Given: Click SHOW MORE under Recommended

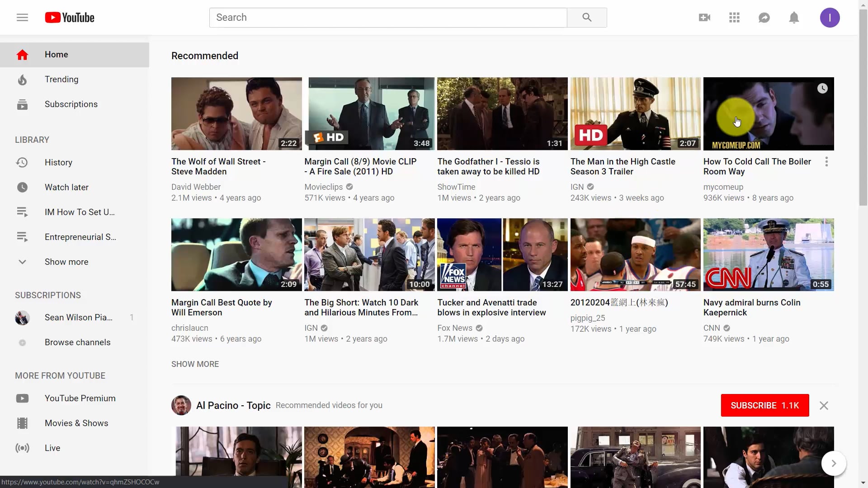Looking at the screenshot, I should click(x=195, y=364).
